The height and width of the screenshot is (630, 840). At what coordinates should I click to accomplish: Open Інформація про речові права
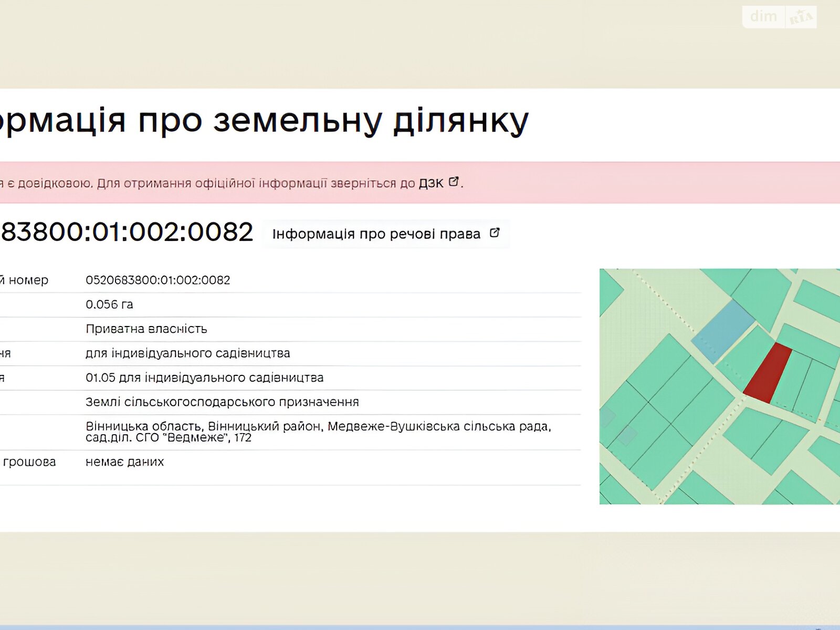[x=376, y=234]
